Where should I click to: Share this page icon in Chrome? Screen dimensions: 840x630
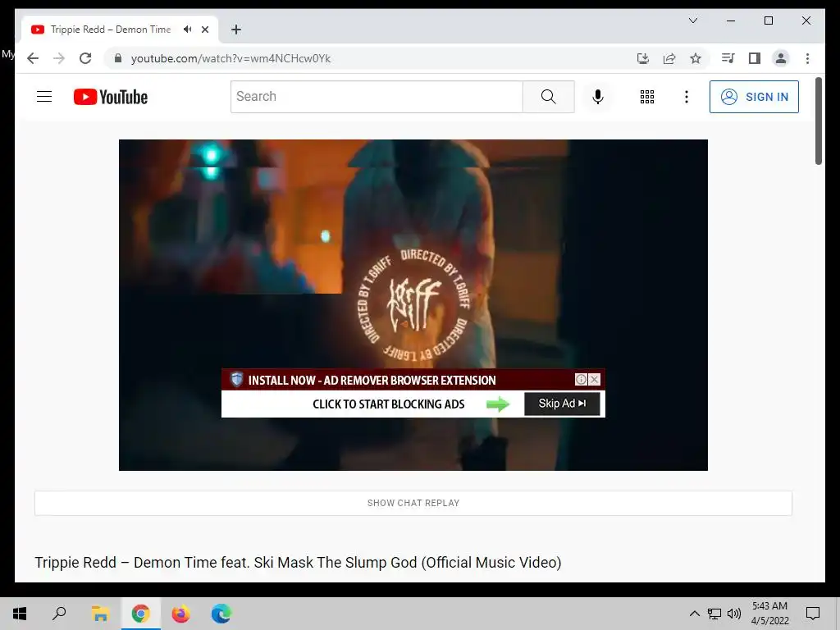point(669,58)
